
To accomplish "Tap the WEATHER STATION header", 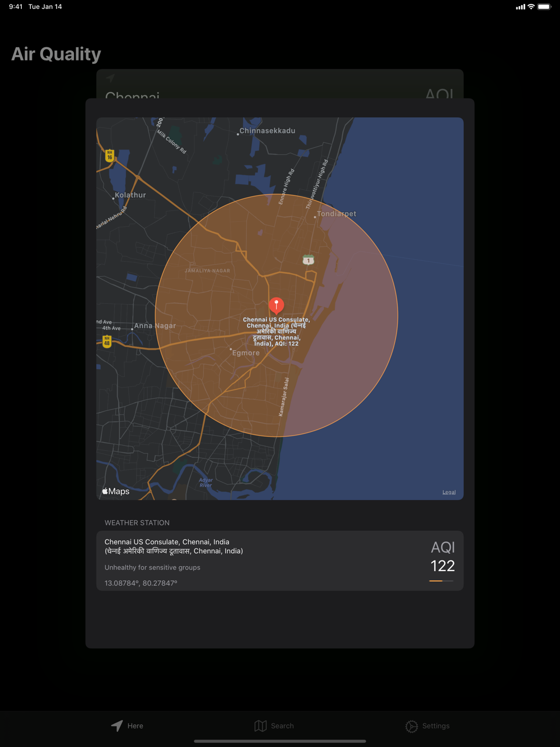I will (137, 522).
